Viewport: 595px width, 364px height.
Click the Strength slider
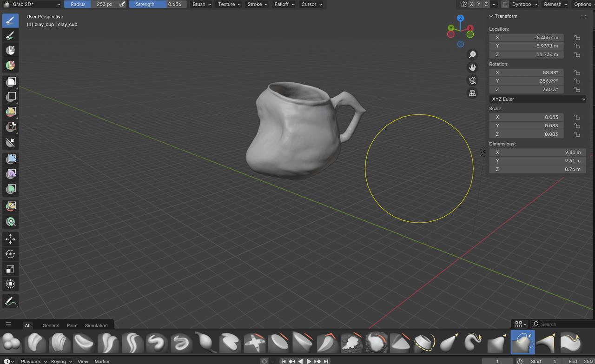(158, 4)
